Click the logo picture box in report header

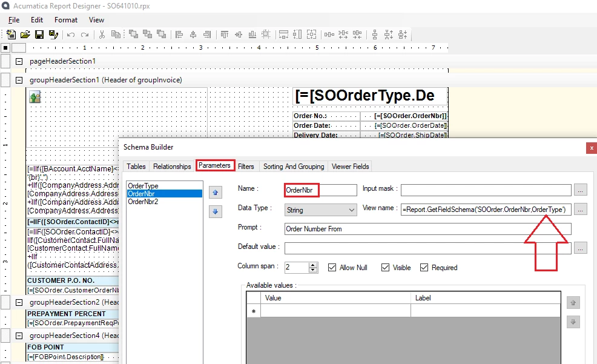pyautogui.click(x=35, y=97)
